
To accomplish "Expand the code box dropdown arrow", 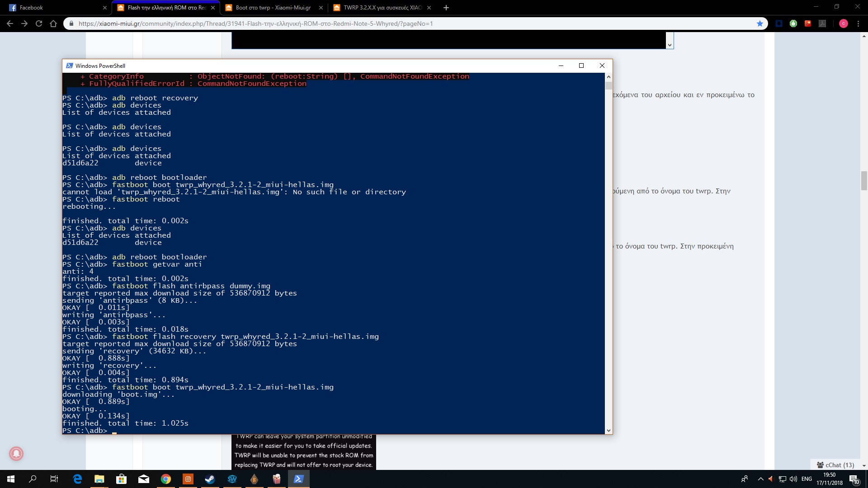I will 670,45.
